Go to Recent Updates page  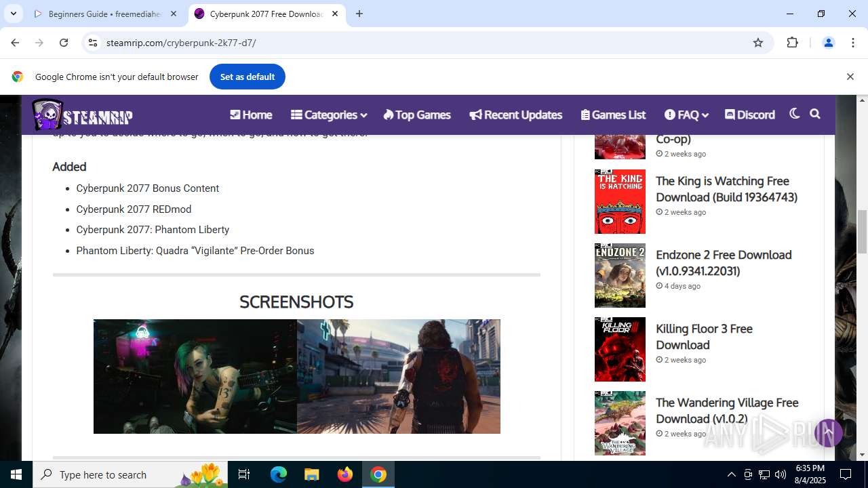pos(515,115)
